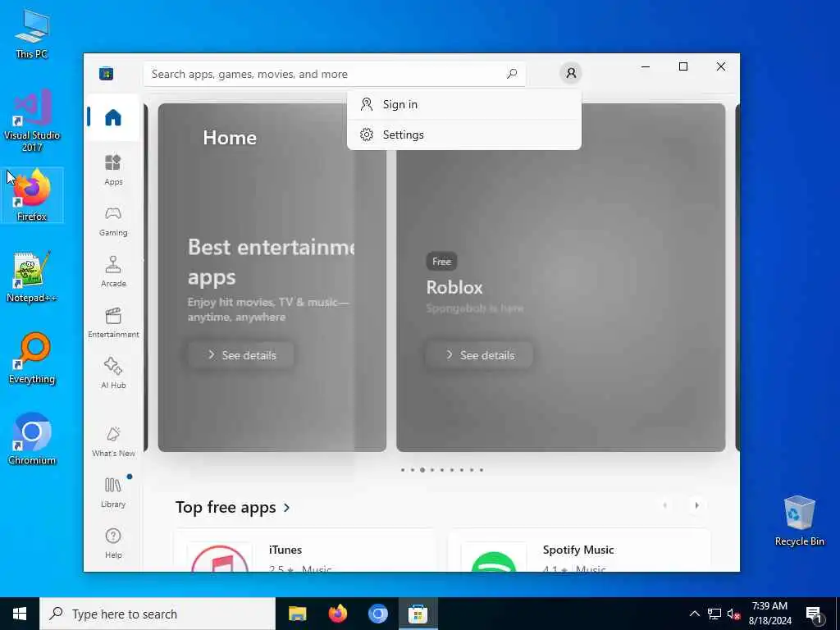Open What's New in sidebar
The image size is (840, 630).
click(x=113, y=441)
